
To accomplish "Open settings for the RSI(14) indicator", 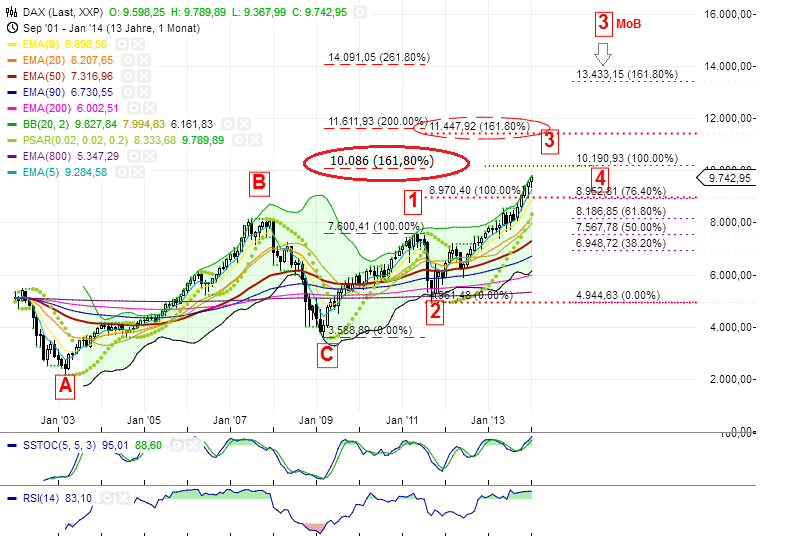I will (107, 499).
